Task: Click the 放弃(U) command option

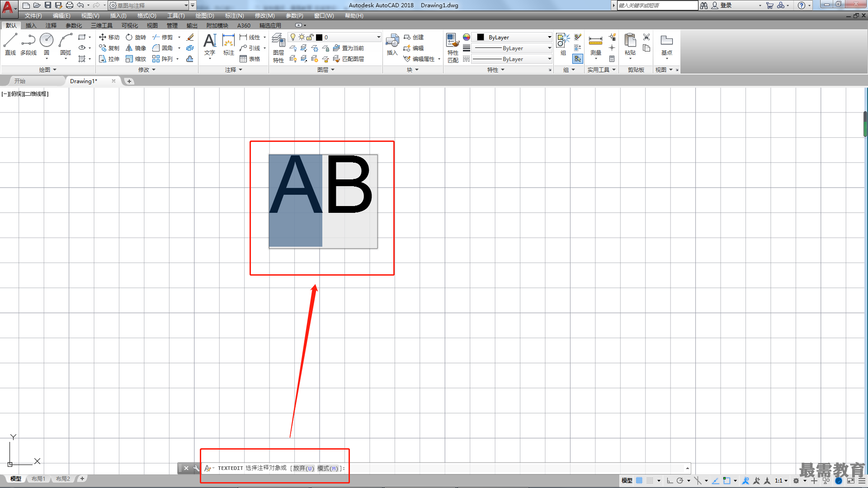Action: tap(303, 468)
